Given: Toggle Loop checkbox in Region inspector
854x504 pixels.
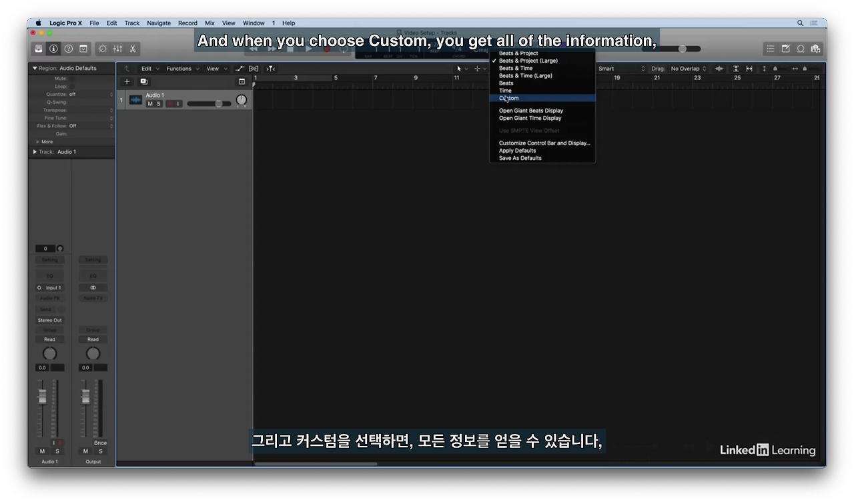Looking at the screenshot, I should (x=72, y=87).
